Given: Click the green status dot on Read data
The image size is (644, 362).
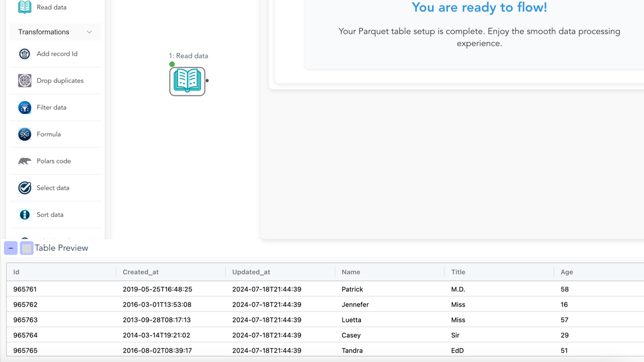Looking at the screenshot, I should point(172,64).
